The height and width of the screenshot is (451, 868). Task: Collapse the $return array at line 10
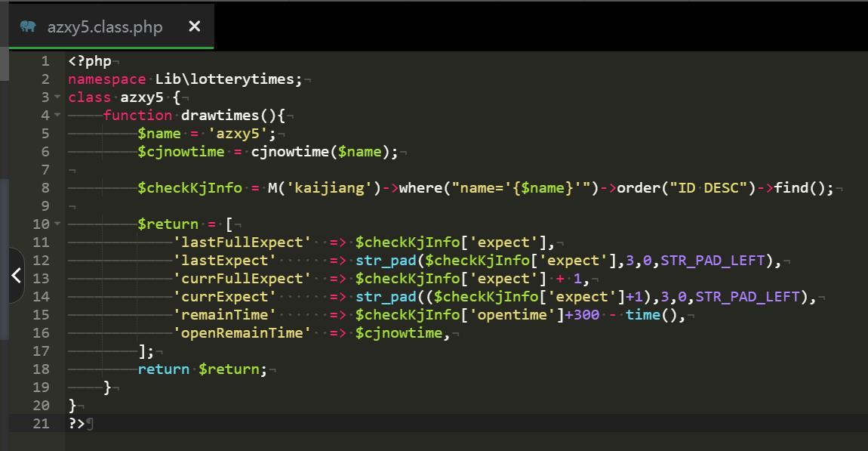(x=57, y=224)
